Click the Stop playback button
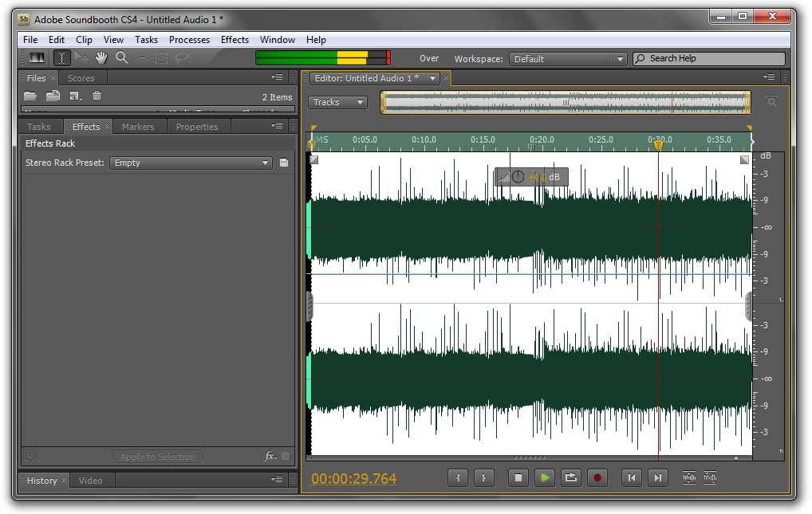 (518, 478)
